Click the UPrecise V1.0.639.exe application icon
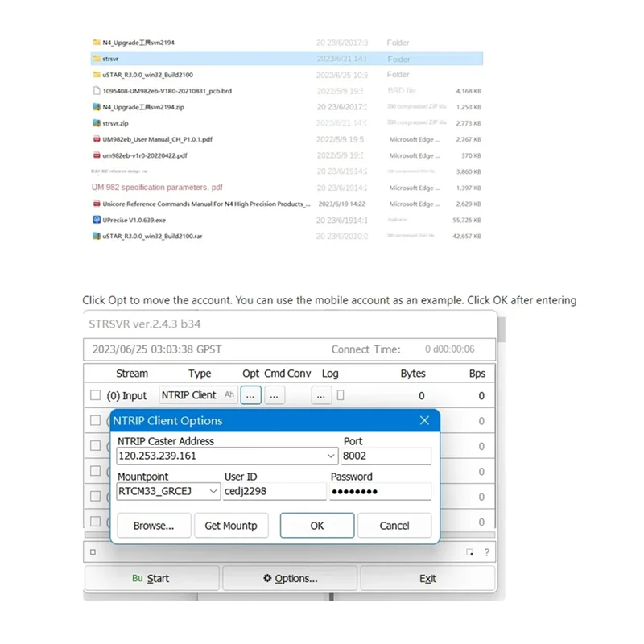This screenshot has height=644, width=644. click(x=97, y=220)
